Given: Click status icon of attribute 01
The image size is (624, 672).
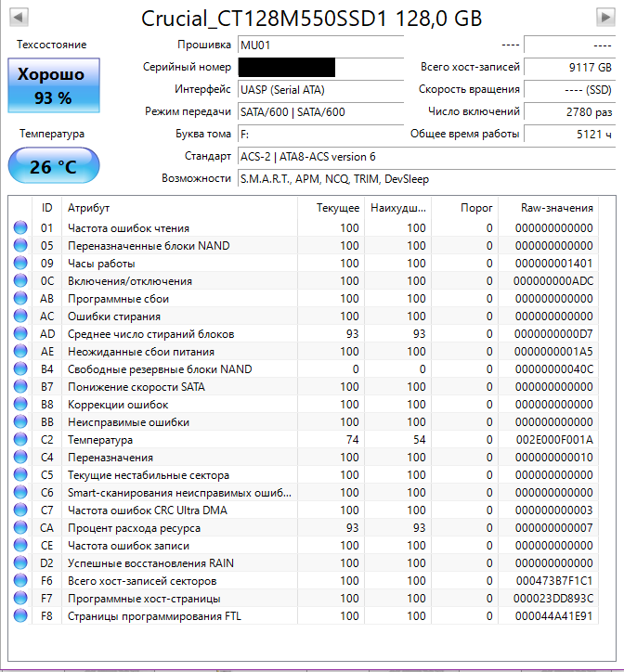Looking at the screenshot, I should [x=20, y=227].
